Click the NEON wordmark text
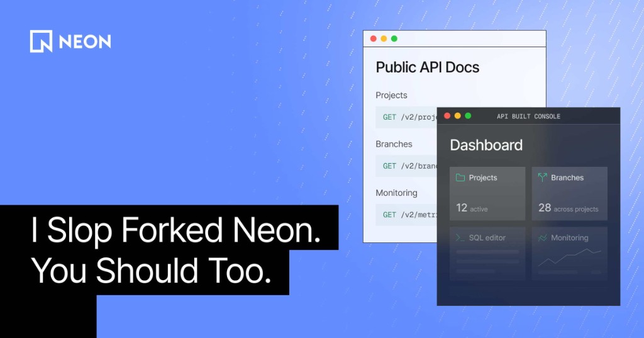Viewport: 644px width, 338px height. tap(85, 42)
